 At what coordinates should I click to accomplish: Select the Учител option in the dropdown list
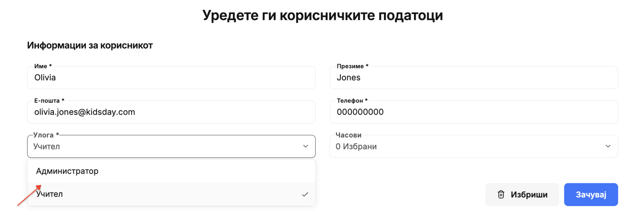click(x=171, y=194)
